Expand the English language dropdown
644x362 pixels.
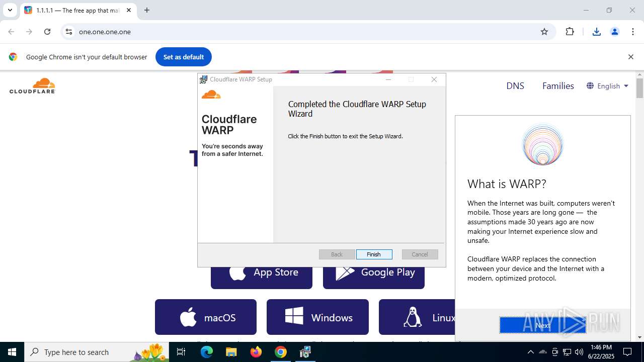point(608,86)
